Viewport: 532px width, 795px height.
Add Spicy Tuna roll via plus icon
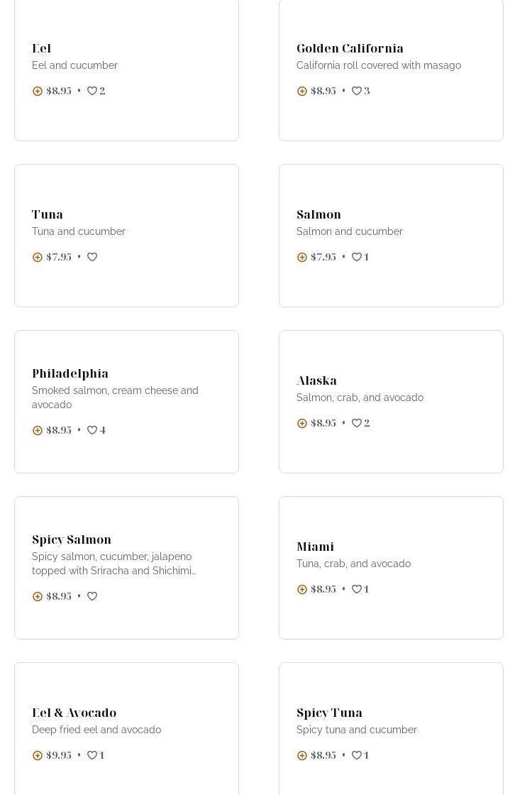click(x=302, y=755)
